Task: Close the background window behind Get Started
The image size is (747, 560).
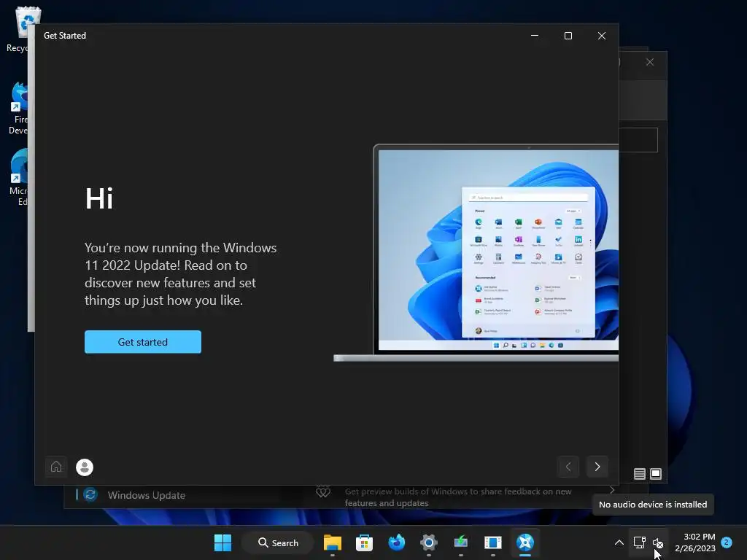Action: coord(650,63)
